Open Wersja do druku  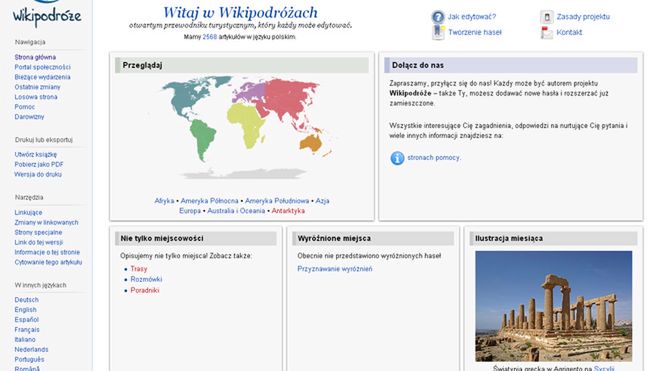(x=38, y=175)
